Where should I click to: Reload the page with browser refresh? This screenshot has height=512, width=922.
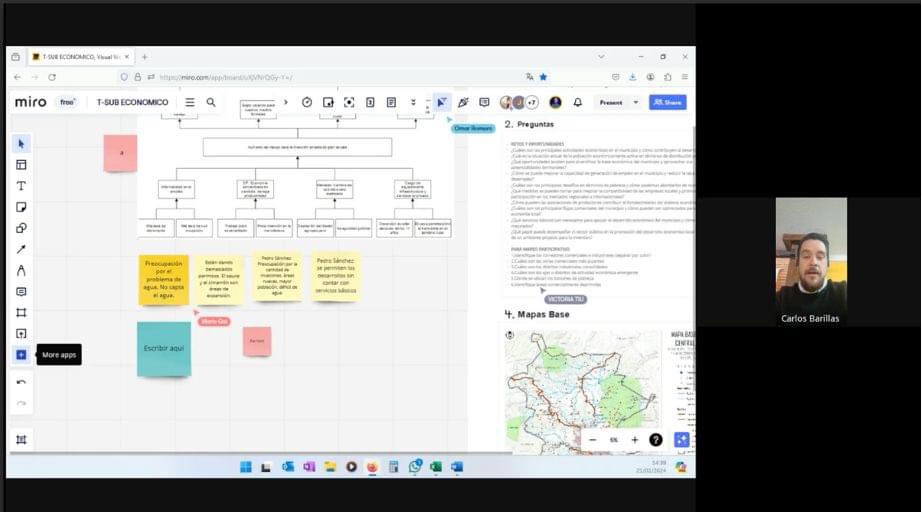click(52, 77)
